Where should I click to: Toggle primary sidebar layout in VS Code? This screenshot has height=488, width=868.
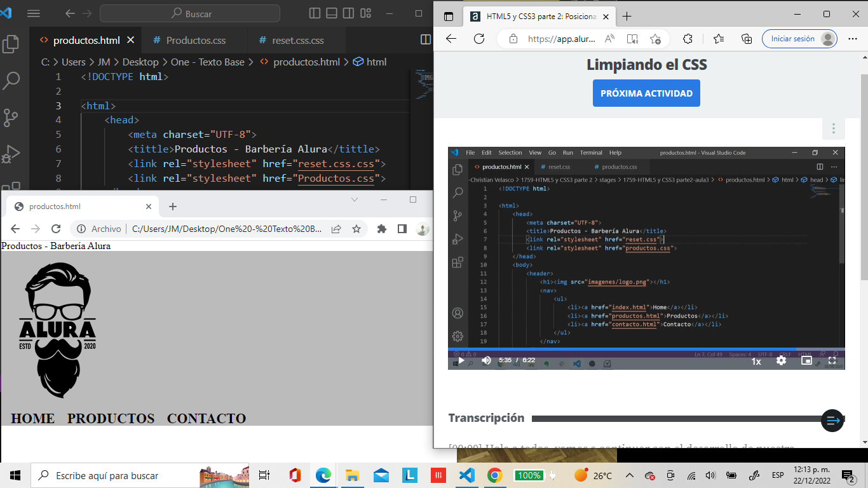click(x=315, y=13)
